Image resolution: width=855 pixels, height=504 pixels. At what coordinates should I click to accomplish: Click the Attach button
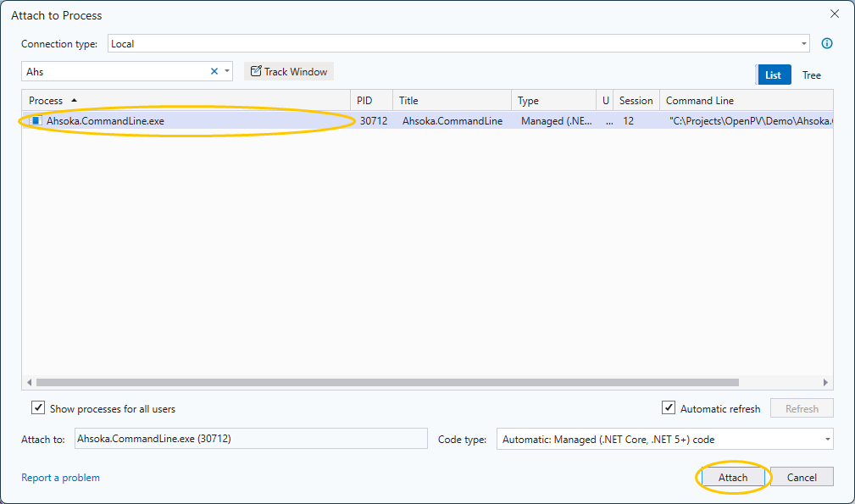coord(733,477)
